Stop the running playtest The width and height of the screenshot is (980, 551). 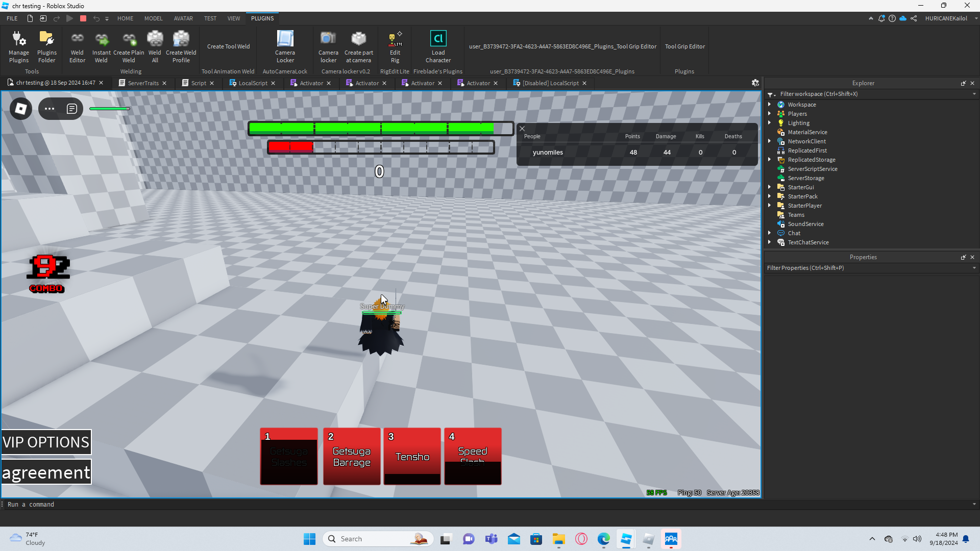coord(83,18)
